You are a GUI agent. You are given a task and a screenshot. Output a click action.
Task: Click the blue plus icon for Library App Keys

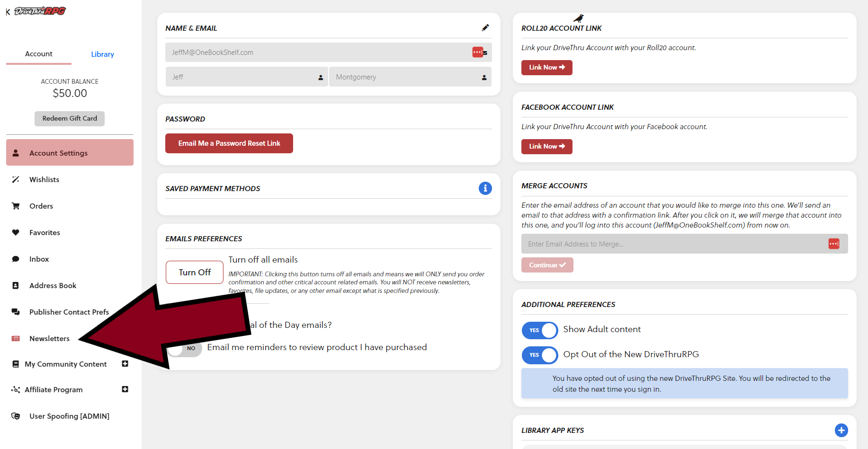(x=841, y=430)
